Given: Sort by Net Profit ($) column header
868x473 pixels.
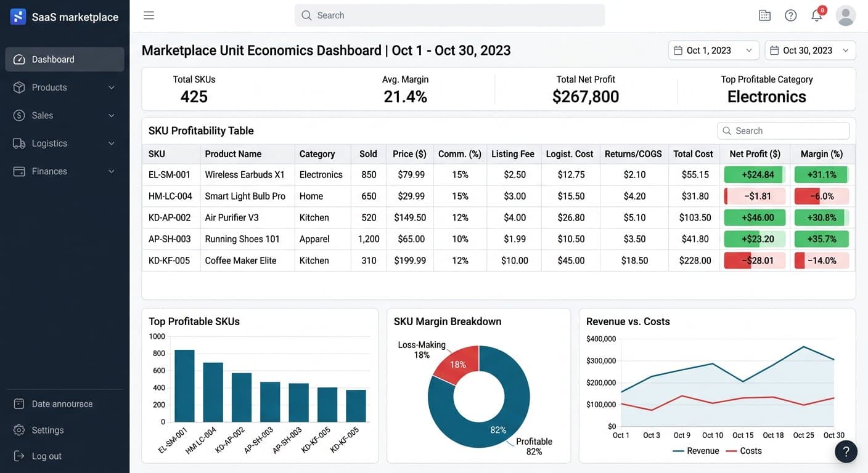Looking at the screenshot, I should click(755, 154).
